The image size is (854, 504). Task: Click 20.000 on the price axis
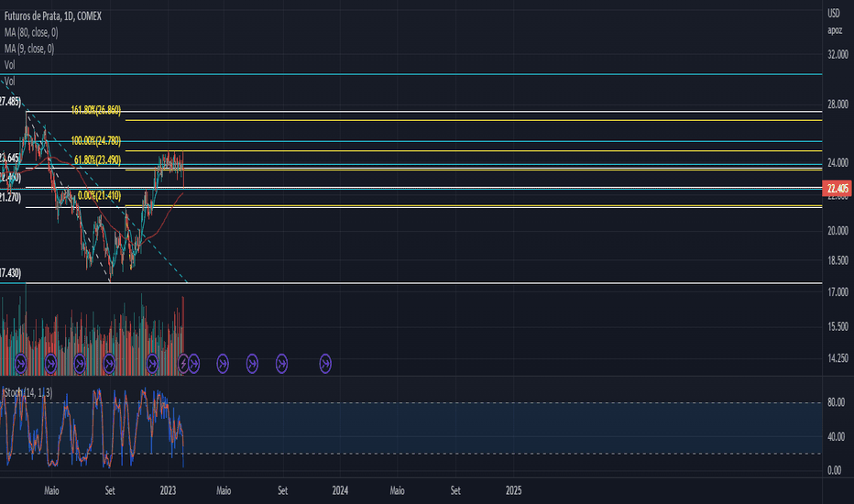[x=838, y=231]
